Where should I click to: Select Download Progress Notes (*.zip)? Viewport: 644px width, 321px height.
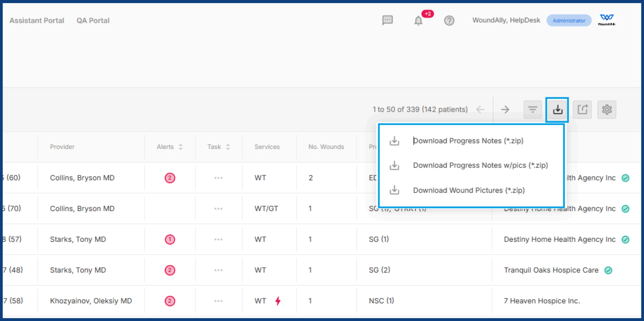(x=468, y=141)
